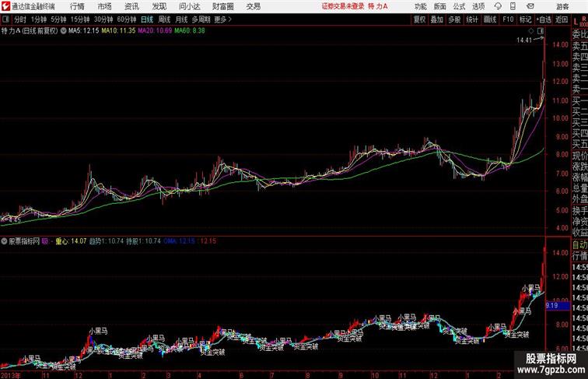Switch to the 1分钟 period tab
The width and height of the screenshot is (588, 379).
click(x=39, y=19)
